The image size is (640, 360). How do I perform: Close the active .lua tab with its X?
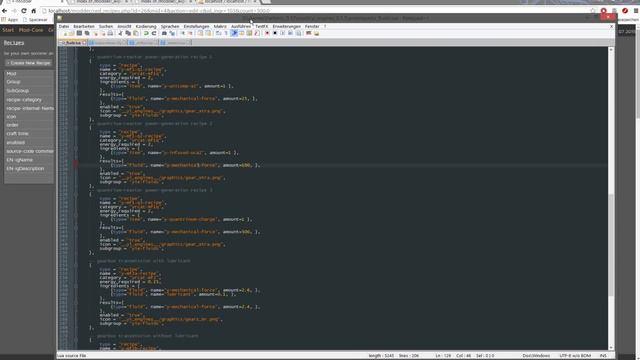84,42
